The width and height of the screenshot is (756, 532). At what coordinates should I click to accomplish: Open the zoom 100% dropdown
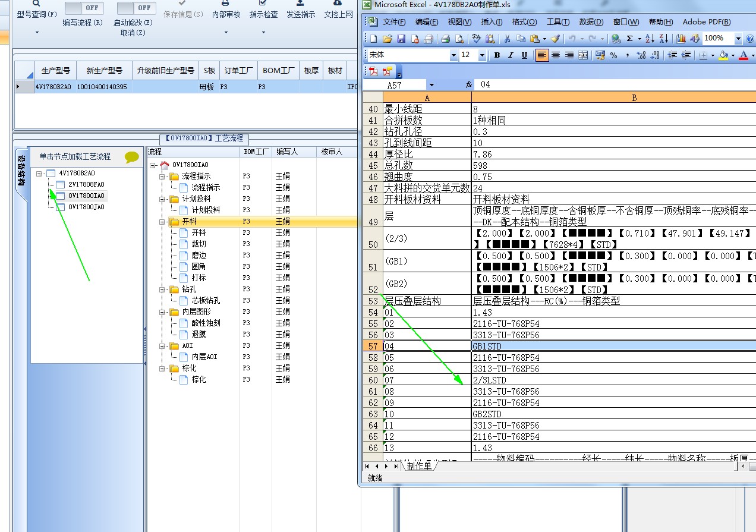pyautogui.click(x=738, y=39)
